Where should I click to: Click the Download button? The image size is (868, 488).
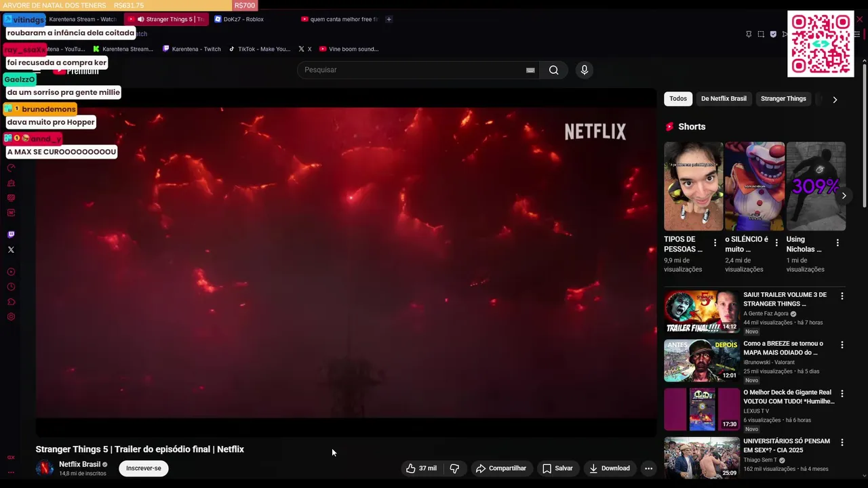[x=609, y=468]
